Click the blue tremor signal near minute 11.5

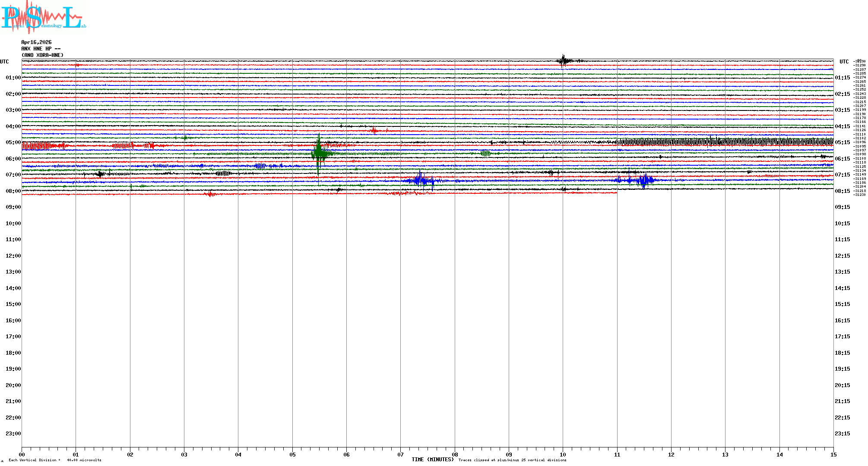click(644, 181)
